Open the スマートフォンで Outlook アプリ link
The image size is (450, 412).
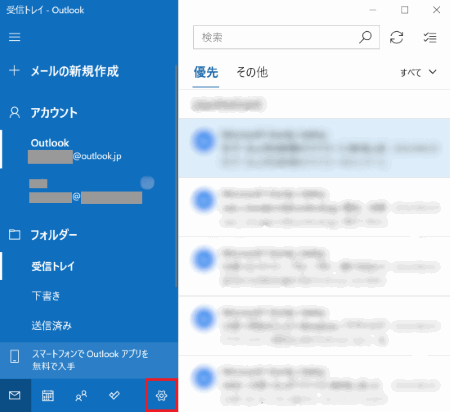[90, 360]
